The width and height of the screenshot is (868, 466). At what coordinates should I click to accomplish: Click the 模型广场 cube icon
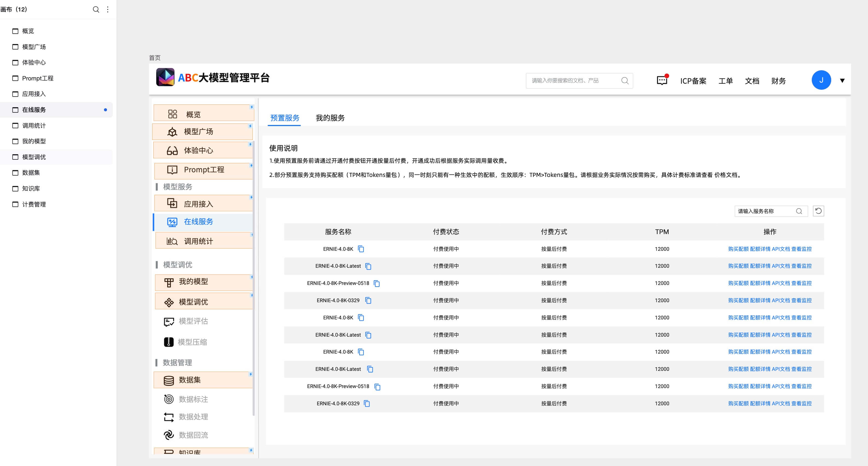[x=172, y=132]
